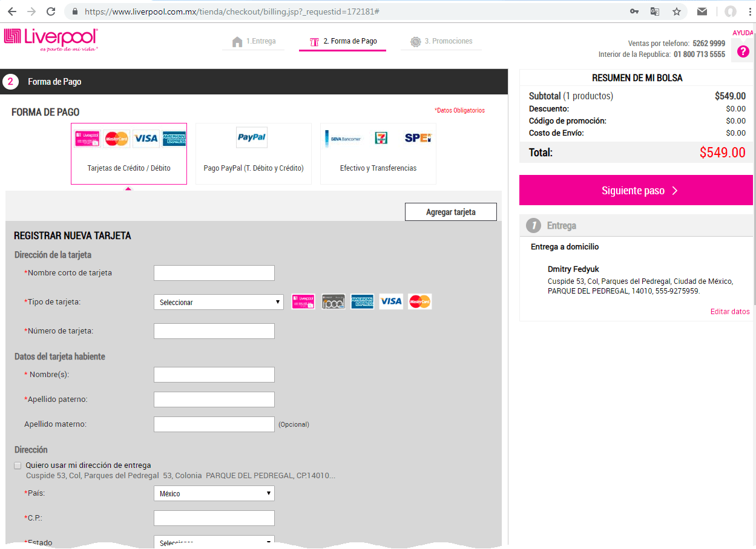Select Efectivo y Transferencias payment option
This screenshot has height=549, width=756.
click(x=378, y=154)
